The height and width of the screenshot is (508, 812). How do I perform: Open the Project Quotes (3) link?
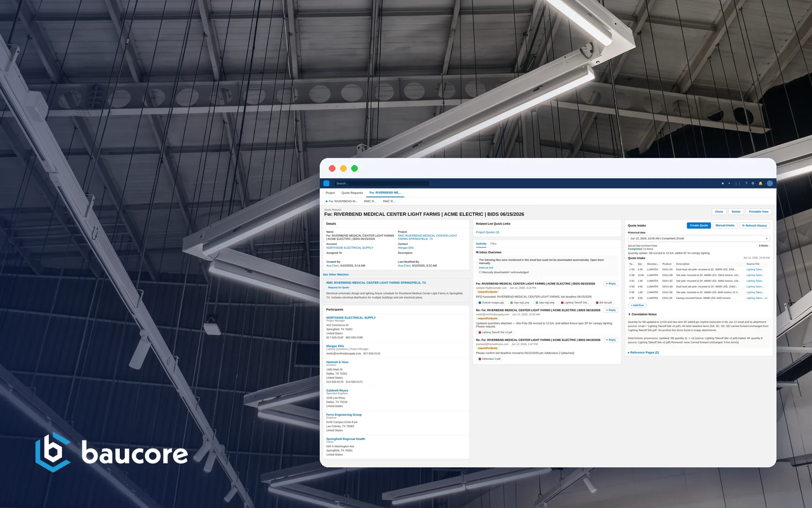(x=488, y=232)
